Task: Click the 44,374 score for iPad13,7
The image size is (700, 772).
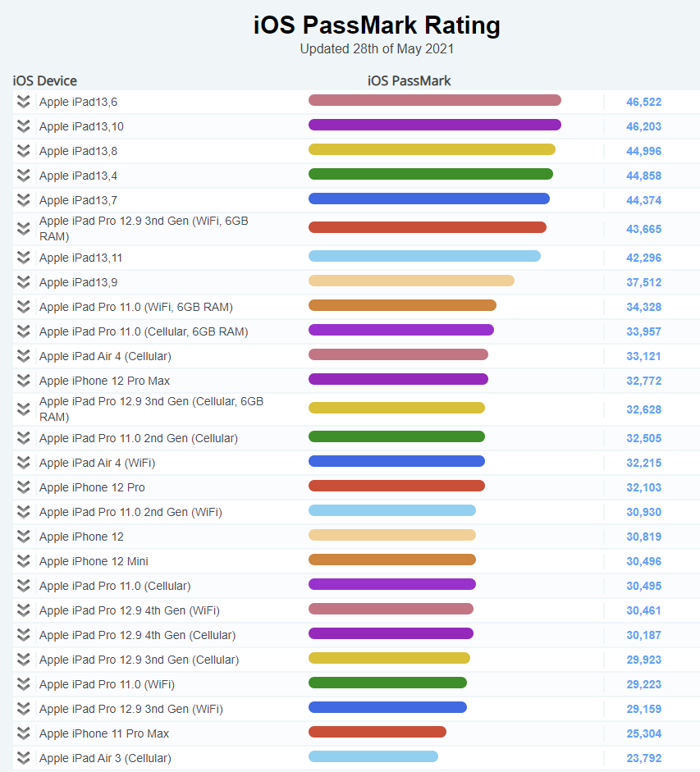Action: click(643, 200)
